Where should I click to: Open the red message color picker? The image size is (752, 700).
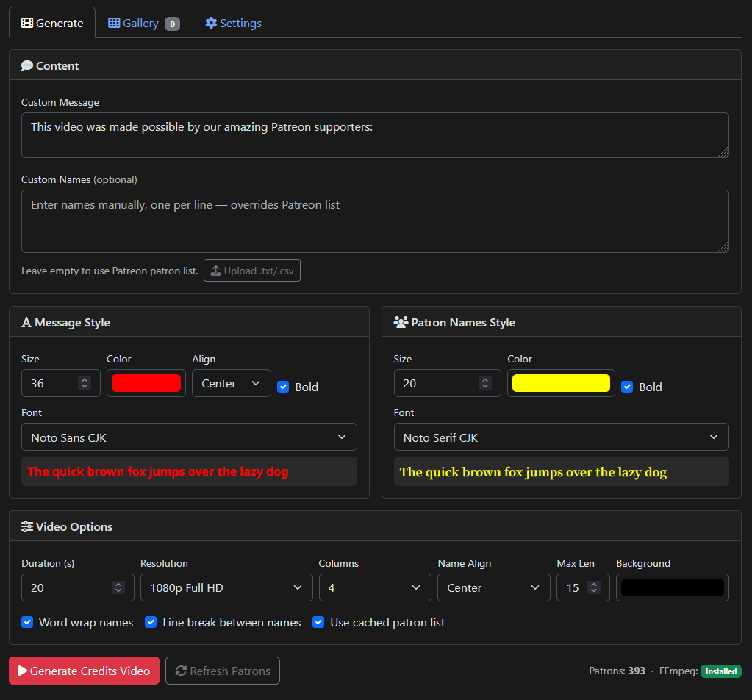coord(146,383)
